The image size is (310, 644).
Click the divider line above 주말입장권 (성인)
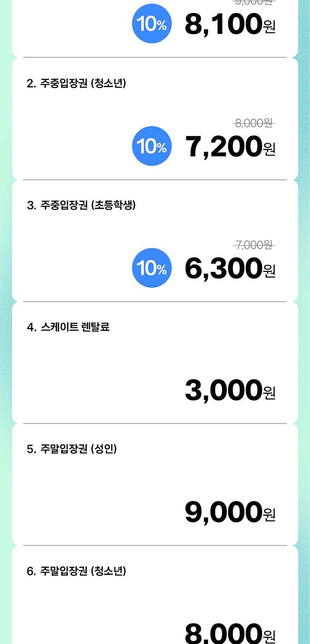[155, 423]
